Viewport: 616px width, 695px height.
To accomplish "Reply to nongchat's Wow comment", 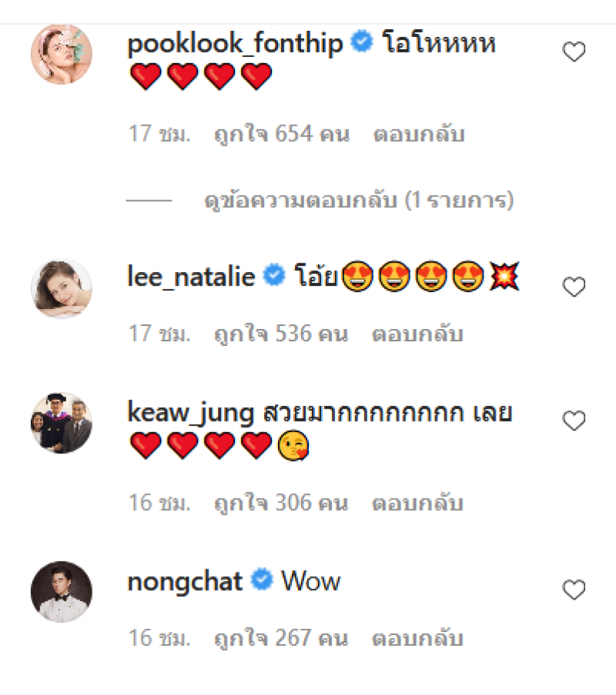I will pos(417,639).
